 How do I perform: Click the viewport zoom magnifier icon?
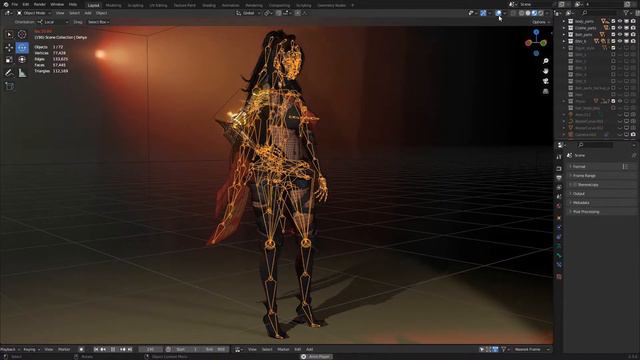point(546,61)
